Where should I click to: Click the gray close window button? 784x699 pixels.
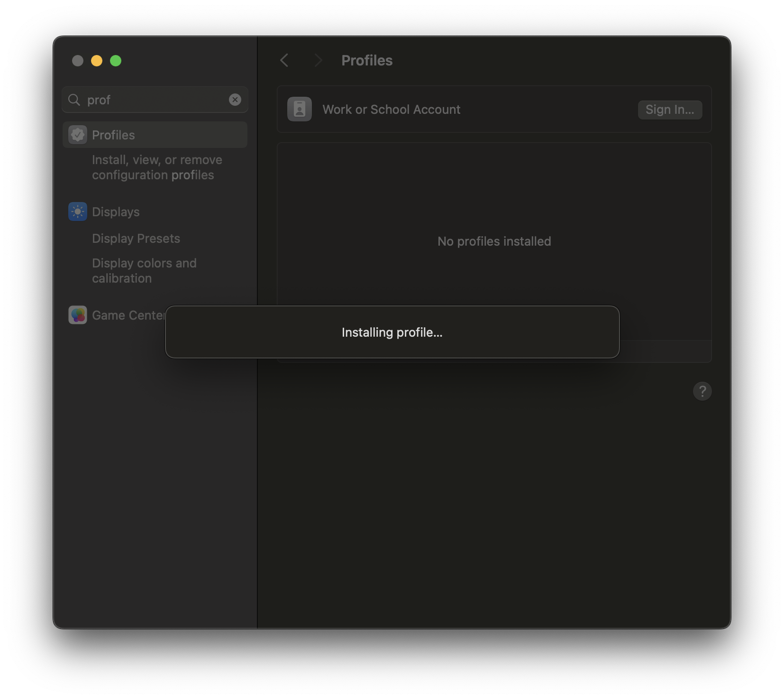(78, 61)
